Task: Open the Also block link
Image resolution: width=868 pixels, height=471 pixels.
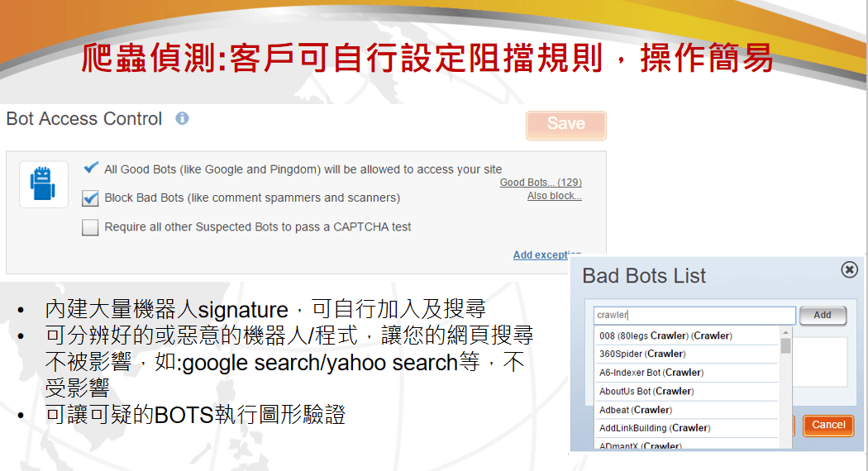Action: (554, 197)
